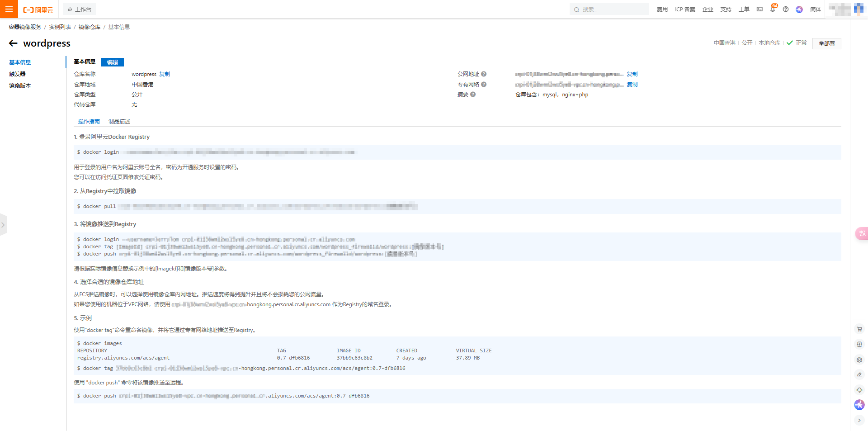
Task: Go to 镜像仓库 breadcrumb
Action: (90, 27)
